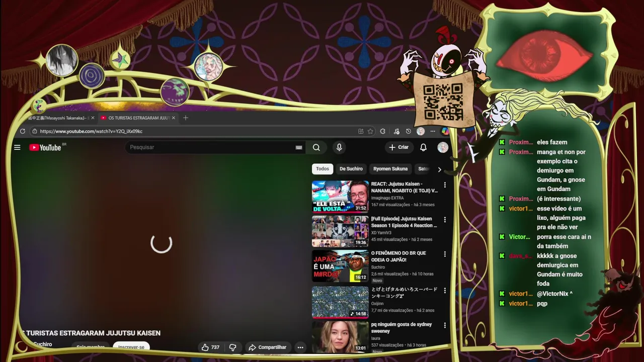Image resolution: width=644 pixels, height=362 pixels.
Task: Reload the page with browser refresh
Action: coord(23,131)
